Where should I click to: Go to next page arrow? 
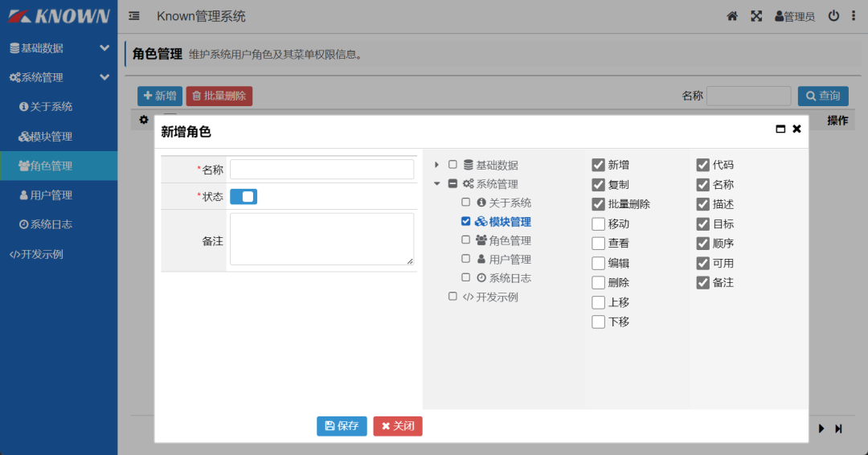tap(821, 428)
